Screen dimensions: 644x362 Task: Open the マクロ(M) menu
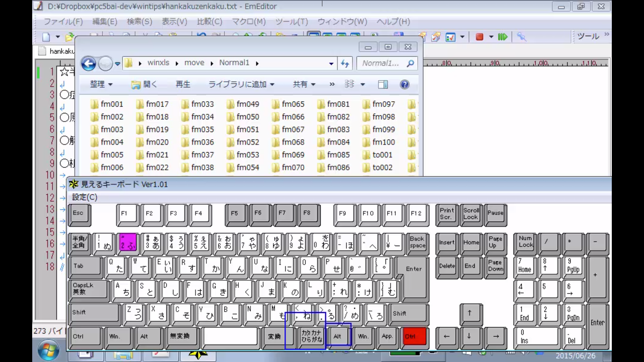point(249,22)
